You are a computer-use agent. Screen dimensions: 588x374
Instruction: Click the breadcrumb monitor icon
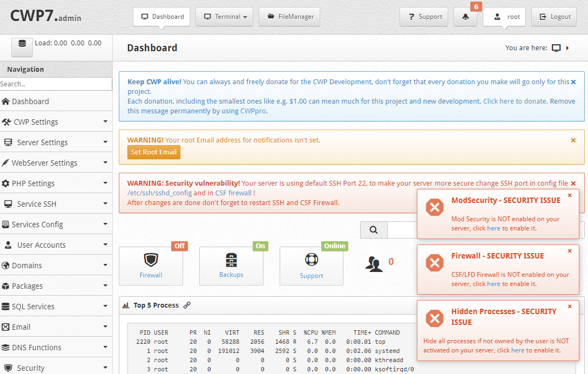556,48
